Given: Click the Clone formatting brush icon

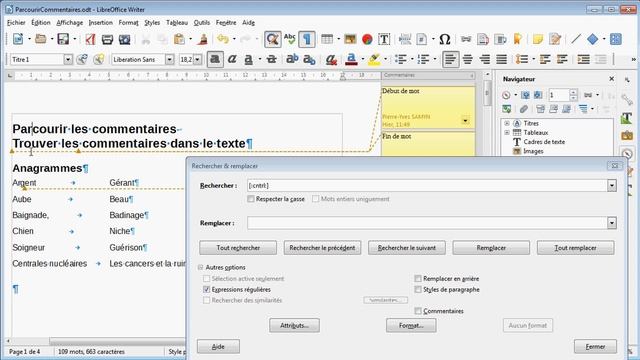Looking at the screenshot, I should (203, 39).
